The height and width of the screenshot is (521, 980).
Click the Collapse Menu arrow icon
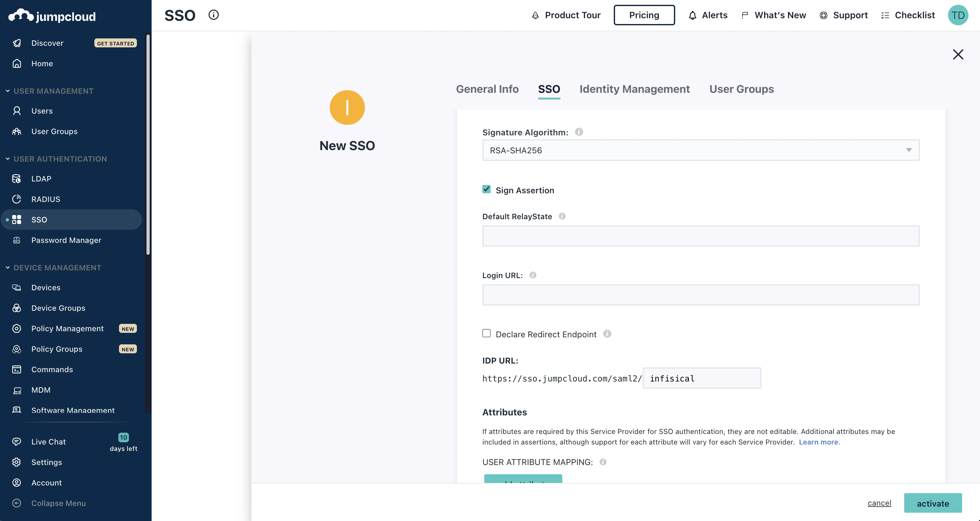pos(17,503)
